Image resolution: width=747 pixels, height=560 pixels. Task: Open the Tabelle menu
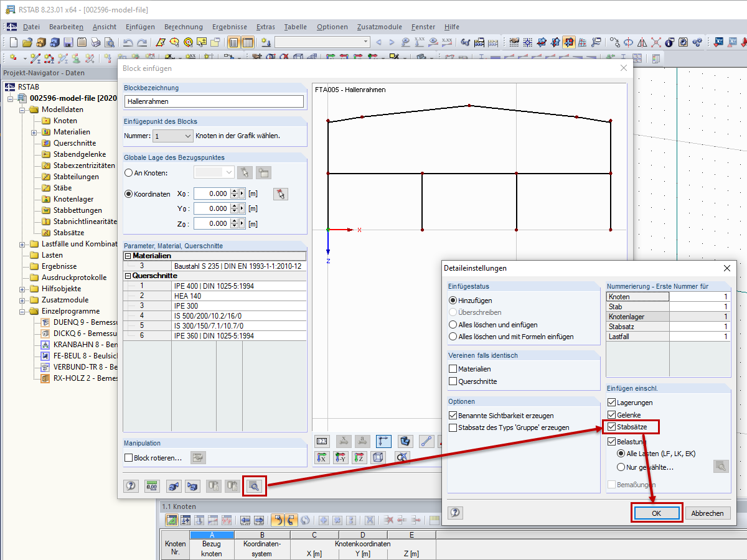[295, 27]
